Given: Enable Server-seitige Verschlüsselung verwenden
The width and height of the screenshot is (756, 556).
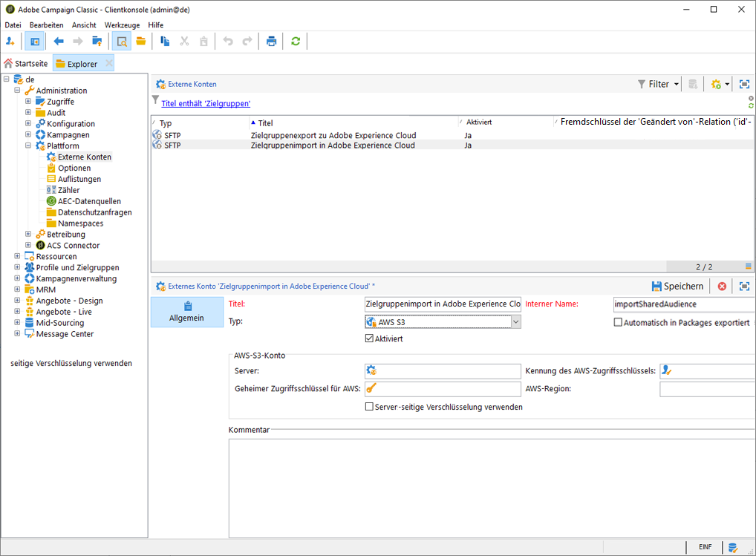Looking at the screenshot, I should click(x=369, y=407).
